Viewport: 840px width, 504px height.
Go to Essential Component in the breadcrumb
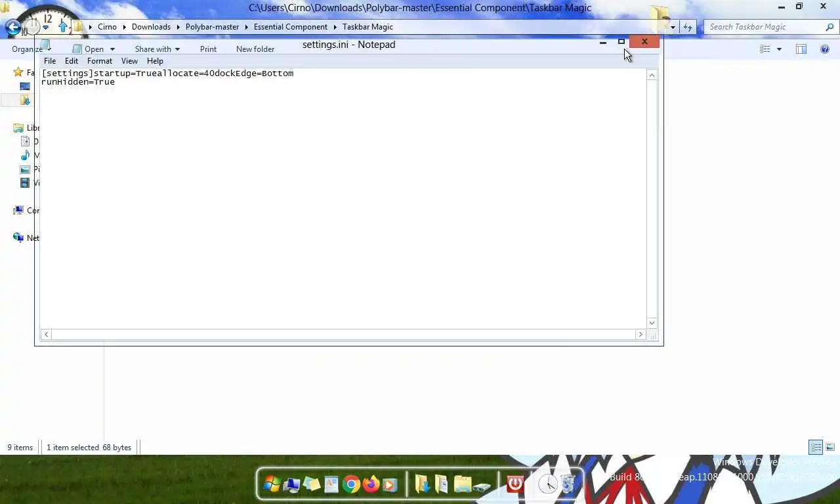pyautogui.click(x=291, y=27)
